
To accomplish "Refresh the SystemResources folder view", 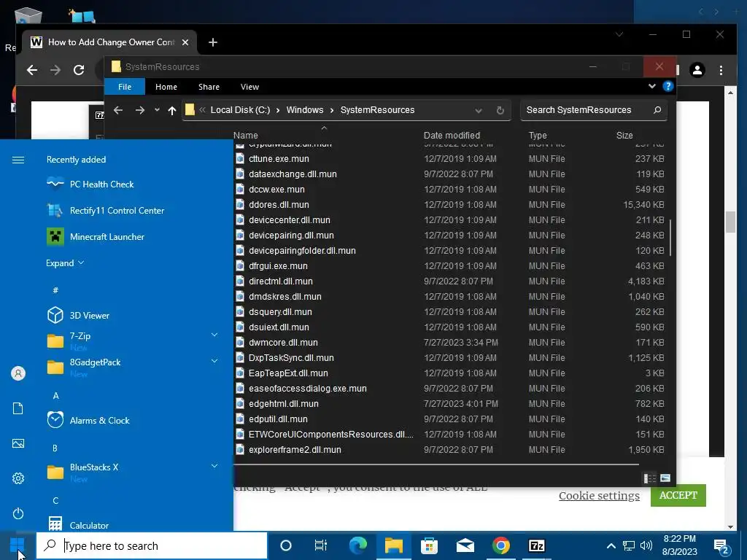I will click(x=500, y=111).
